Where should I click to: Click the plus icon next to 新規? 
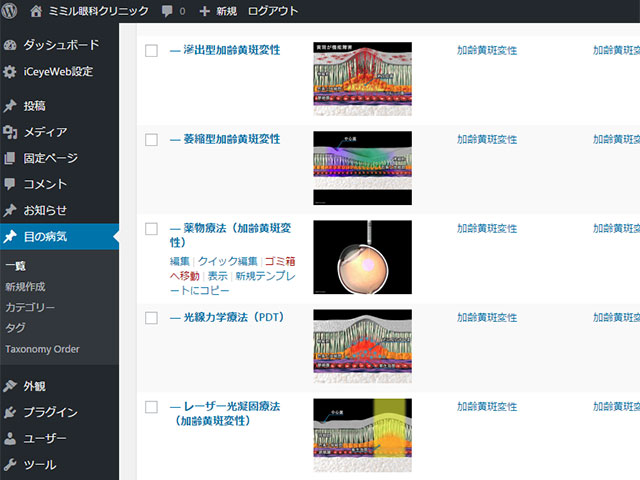pyautogui.click(x=204, y=11)
